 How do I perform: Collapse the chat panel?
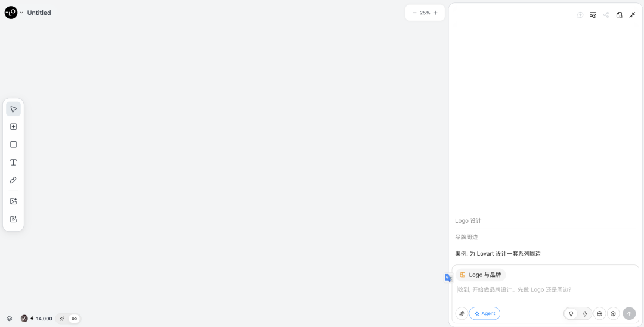632,15
